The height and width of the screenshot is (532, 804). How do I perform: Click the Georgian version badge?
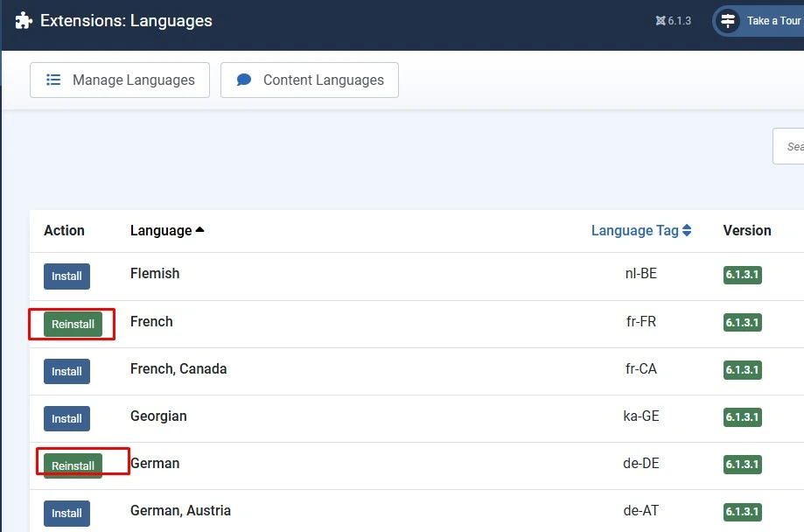(743, 417)
